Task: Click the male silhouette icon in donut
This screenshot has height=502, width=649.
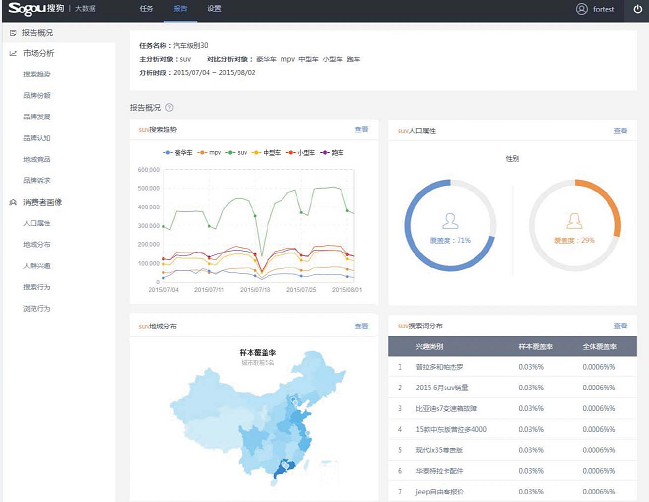Action: (x=450, y=221)
